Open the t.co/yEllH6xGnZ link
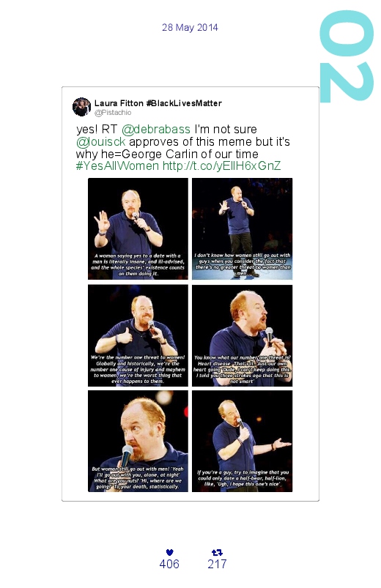 tap(221, 165)
